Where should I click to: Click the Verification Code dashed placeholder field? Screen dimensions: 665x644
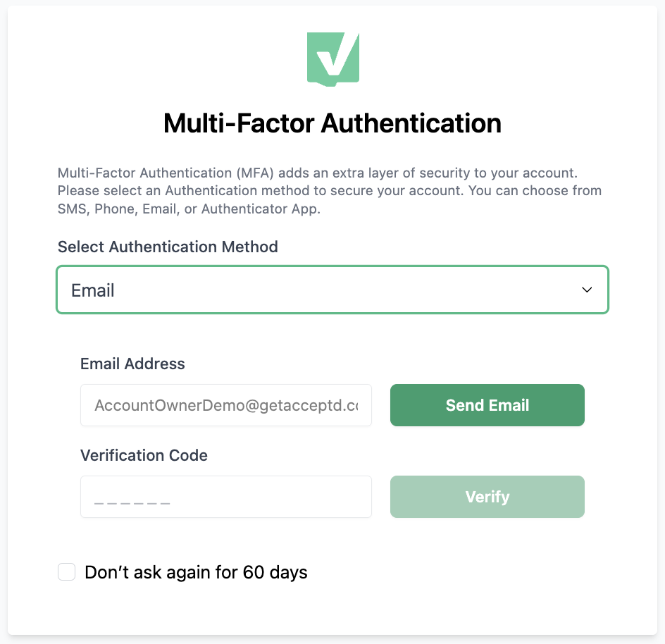point(225,497)
